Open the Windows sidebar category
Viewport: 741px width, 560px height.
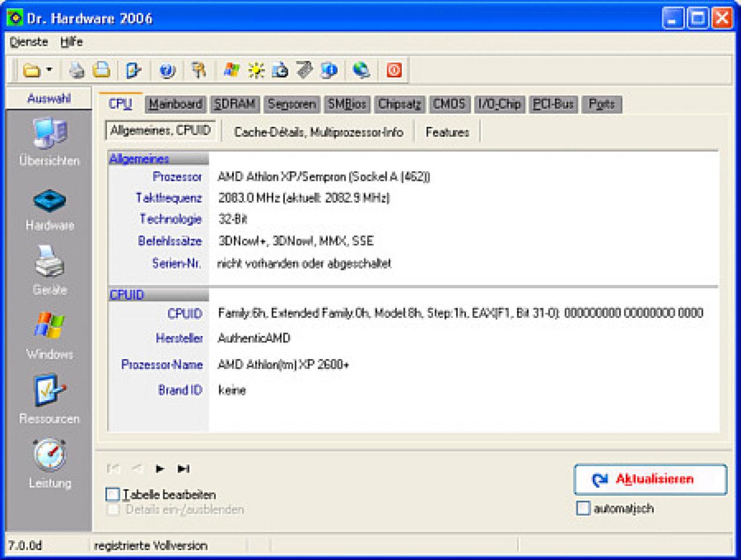[x=49, y=336]
